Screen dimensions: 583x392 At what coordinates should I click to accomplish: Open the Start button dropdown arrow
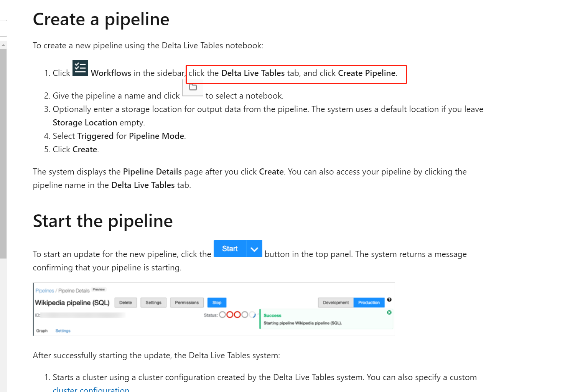(254, 249)
